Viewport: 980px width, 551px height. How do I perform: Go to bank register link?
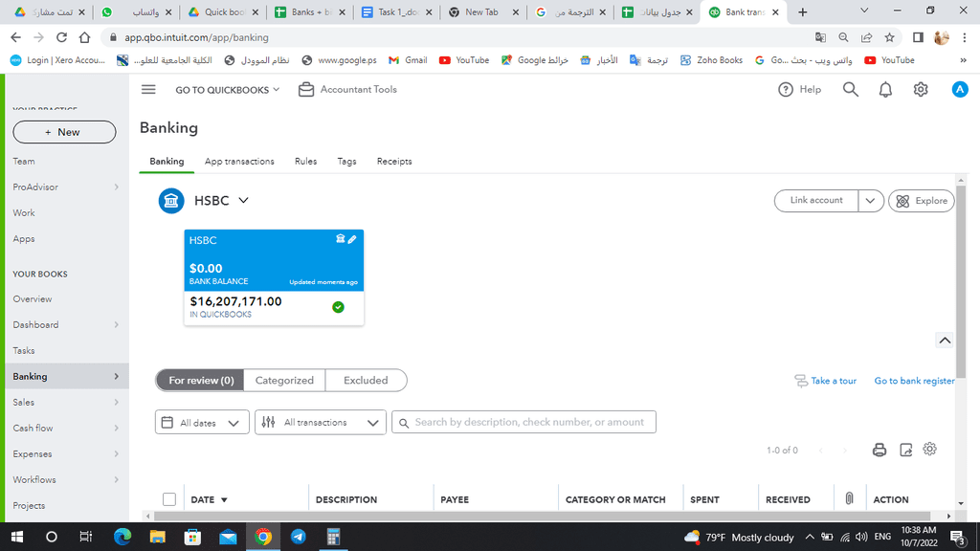(914, 381)
